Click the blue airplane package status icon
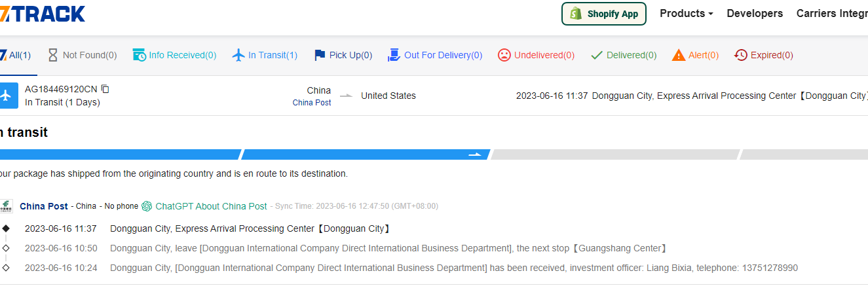 (x=6, y=96)
